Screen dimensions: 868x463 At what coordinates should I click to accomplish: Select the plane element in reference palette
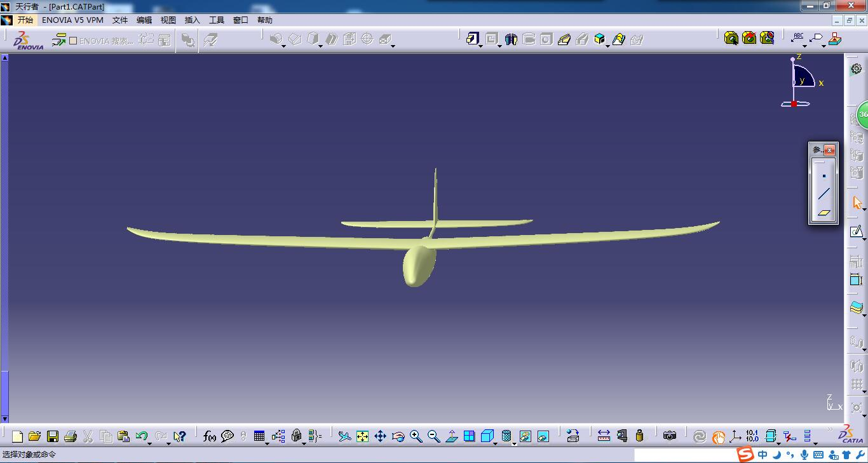pos(824,213)
